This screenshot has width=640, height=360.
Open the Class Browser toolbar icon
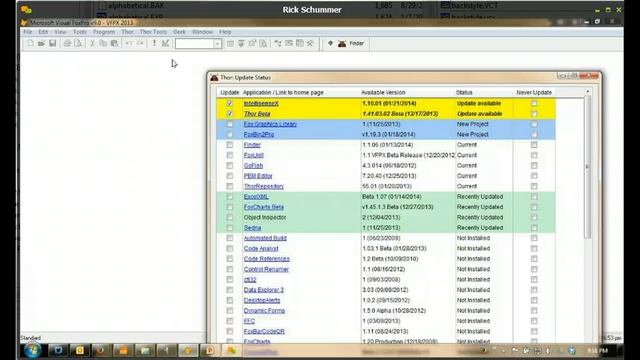click(x=278, y=43)
